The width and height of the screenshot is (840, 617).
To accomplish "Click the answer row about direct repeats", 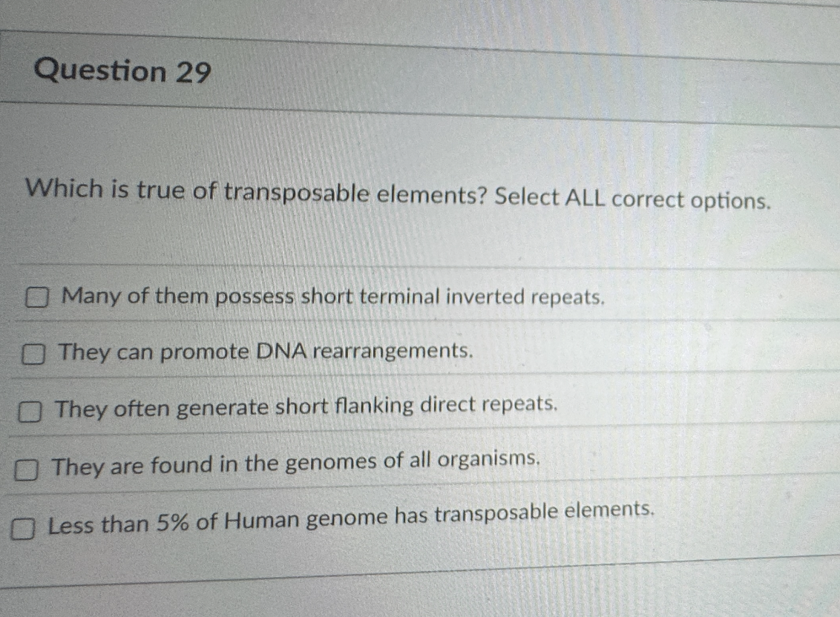I will click(x=304, y=407).
